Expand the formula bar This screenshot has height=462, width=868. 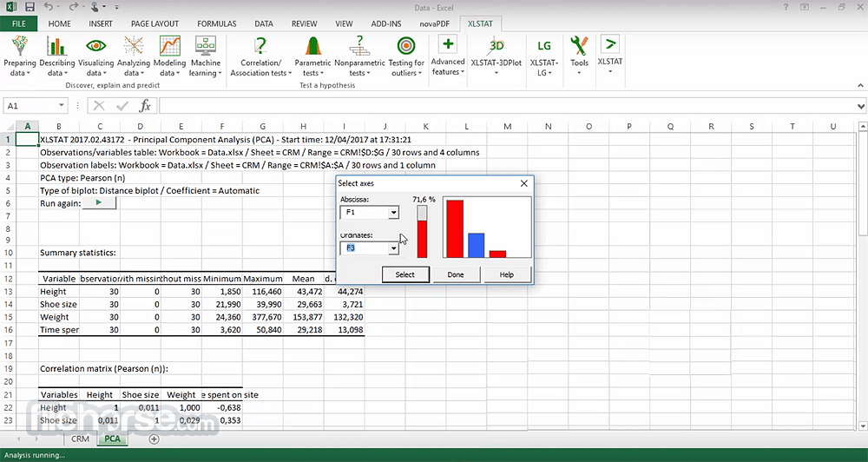click(x=861, y=106)
